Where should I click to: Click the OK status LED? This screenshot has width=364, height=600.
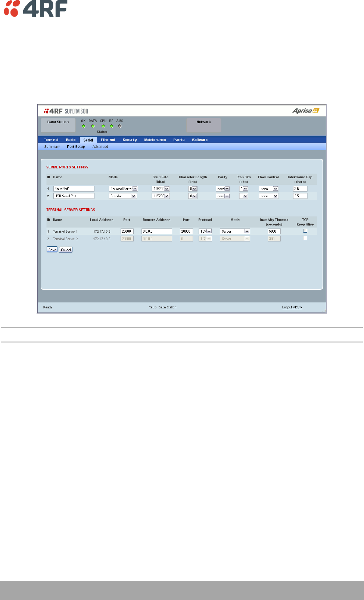(x=83, y=126)
